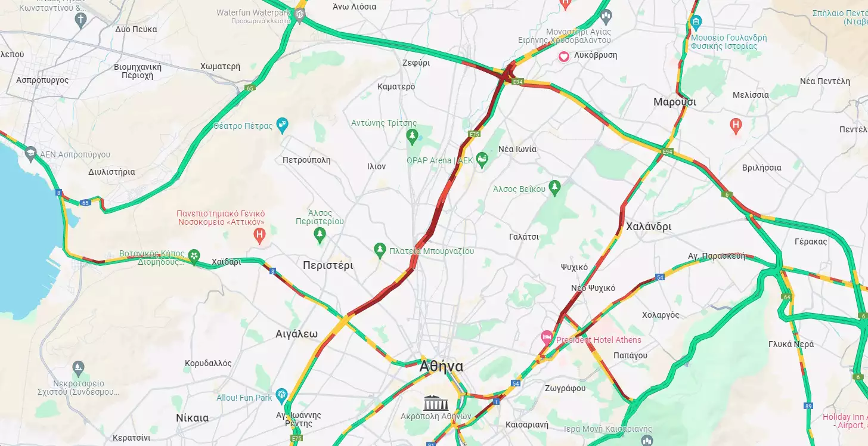Click the Alsos Peristeriou tree icon

point(320,235)
